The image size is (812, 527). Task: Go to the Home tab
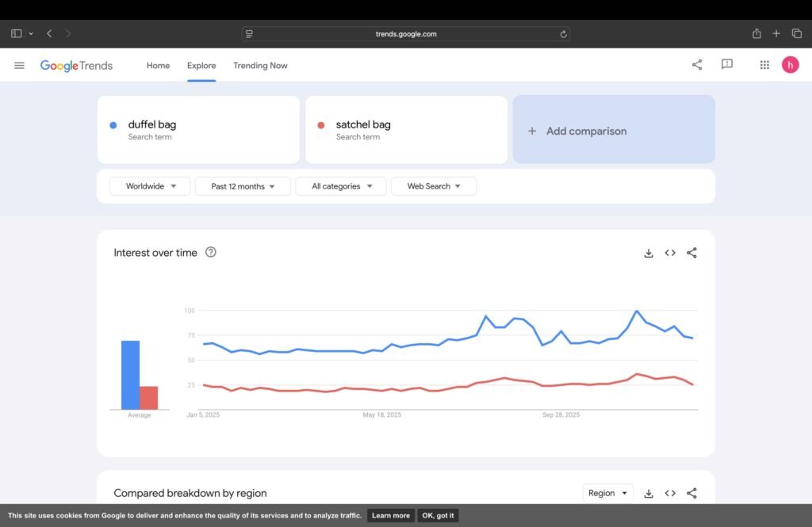(x=158, y=66)
